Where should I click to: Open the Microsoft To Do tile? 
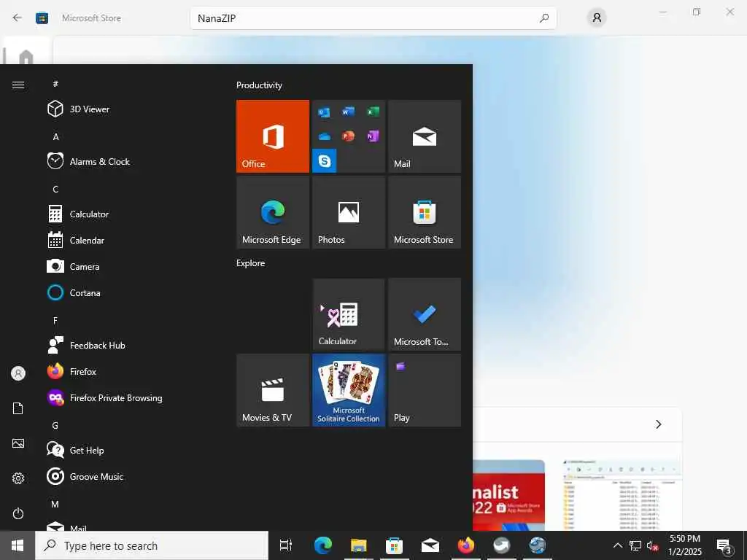coord(425,314)
